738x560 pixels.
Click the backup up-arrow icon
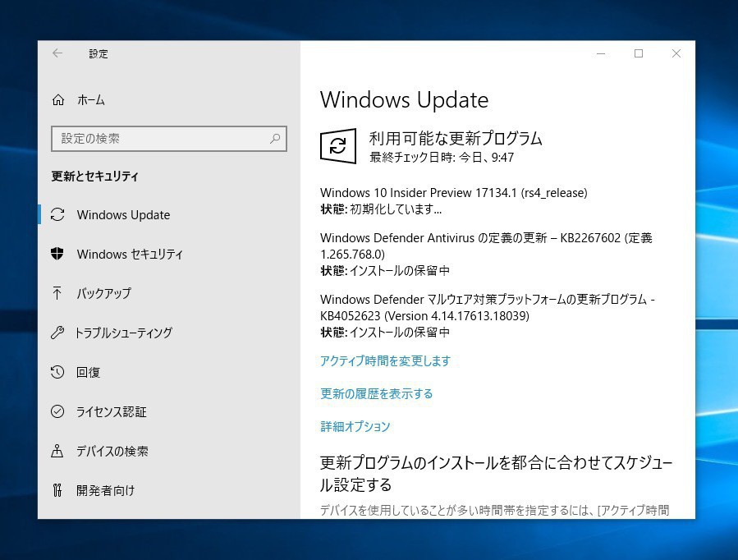pyautogui.click(x=57, y=292)
